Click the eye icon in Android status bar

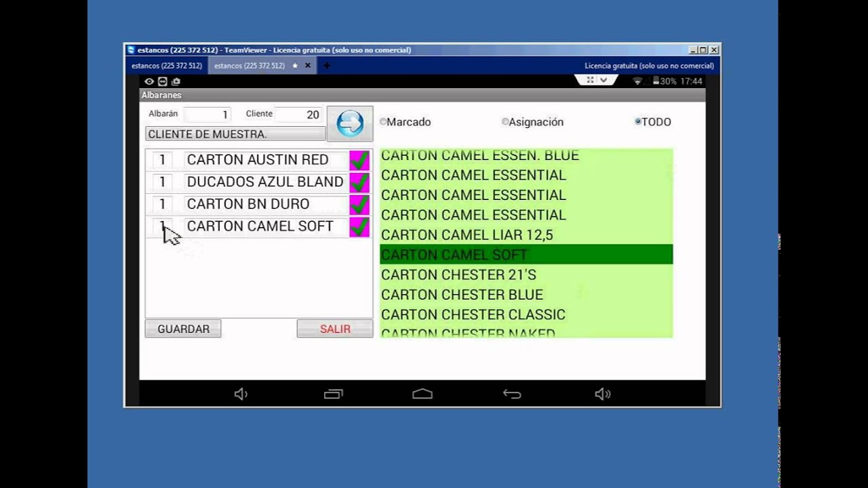click(x=149, y=81)
